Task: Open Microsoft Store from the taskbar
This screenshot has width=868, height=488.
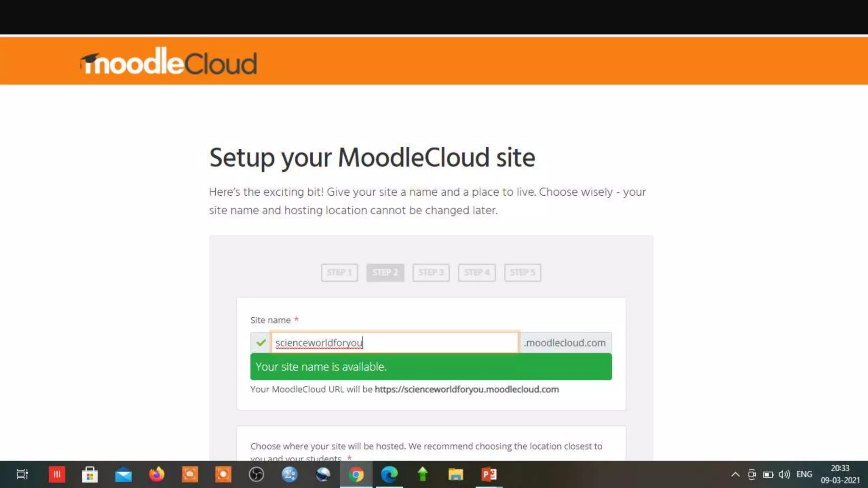Action: click(90, 474)
